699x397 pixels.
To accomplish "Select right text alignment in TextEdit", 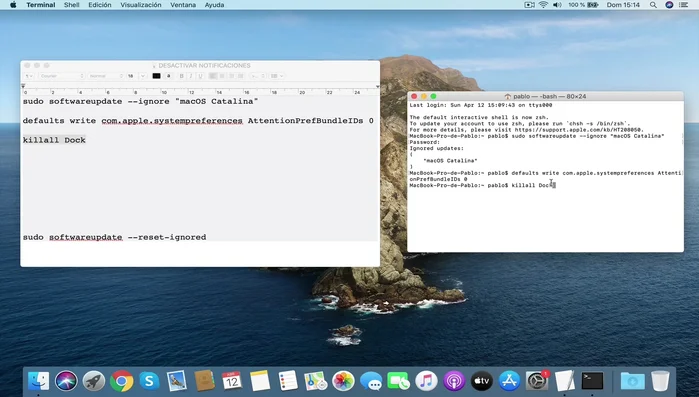I will (231, 76).
